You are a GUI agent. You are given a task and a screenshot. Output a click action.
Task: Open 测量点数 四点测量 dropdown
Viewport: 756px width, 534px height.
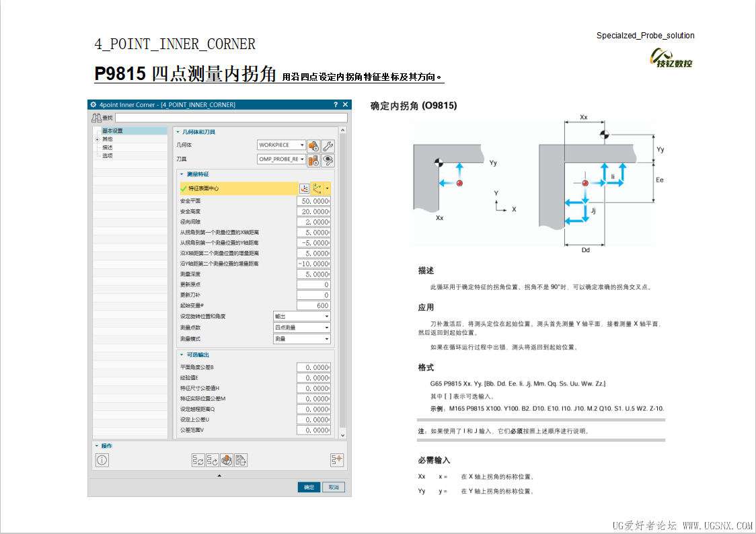coord(302,328)
